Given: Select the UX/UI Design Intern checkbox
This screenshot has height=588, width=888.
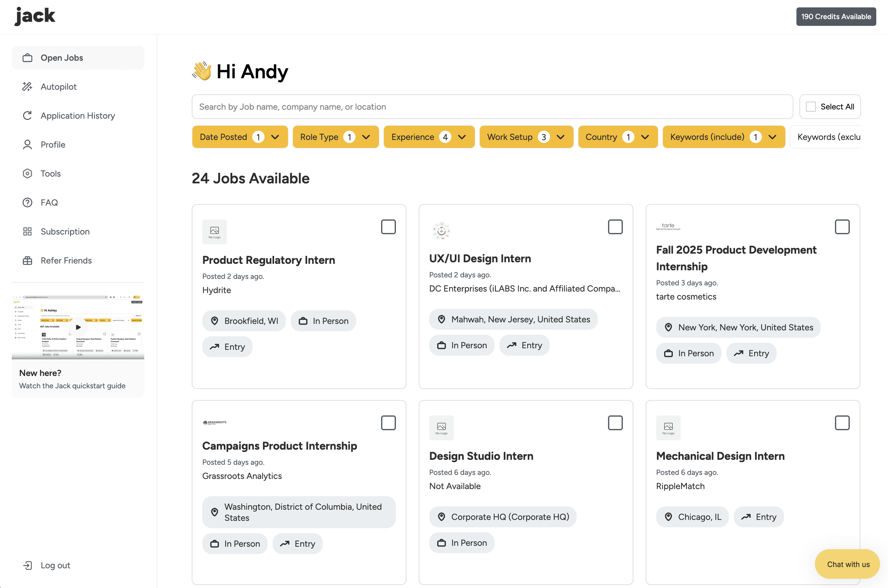Looking at the screenshot, I should (615, 227).
